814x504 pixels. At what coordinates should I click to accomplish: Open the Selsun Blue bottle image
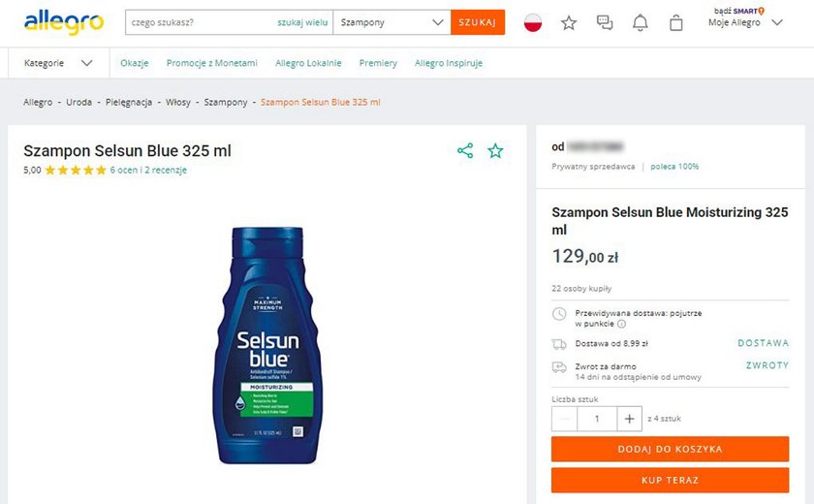tap(267, 345)
